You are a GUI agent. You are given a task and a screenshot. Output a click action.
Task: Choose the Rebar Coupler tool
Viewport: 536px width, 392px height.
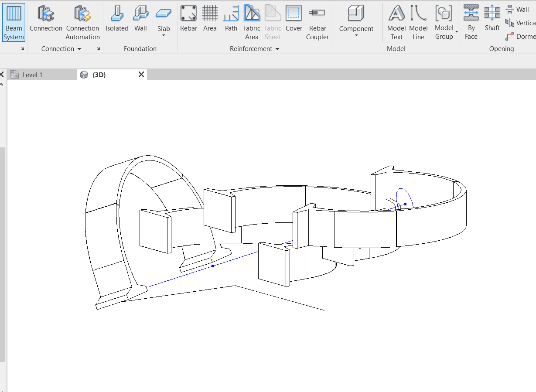(x=317, y=22)
